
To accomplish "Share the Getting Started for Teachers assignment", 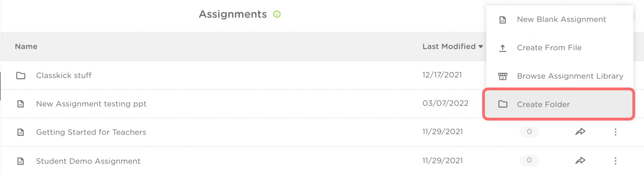I will coord(580,132).
